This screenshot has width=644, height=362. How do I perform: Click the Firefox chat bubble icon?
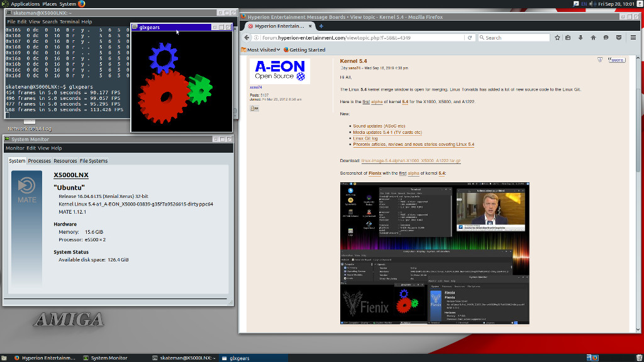pyautogui.click(x=606, y=37)
